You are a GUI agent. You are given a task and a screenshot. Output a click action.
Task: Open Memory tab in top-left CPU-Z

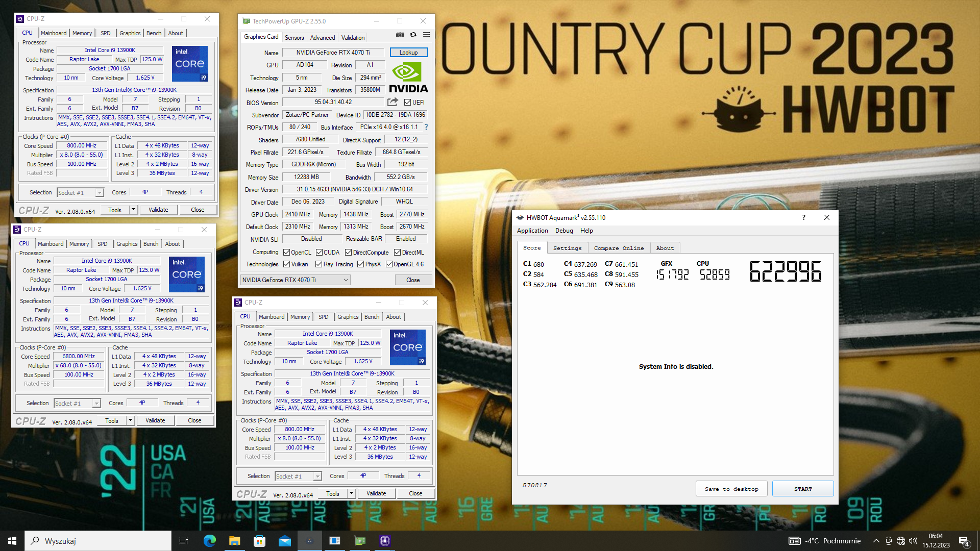click(x=82, y=33)
